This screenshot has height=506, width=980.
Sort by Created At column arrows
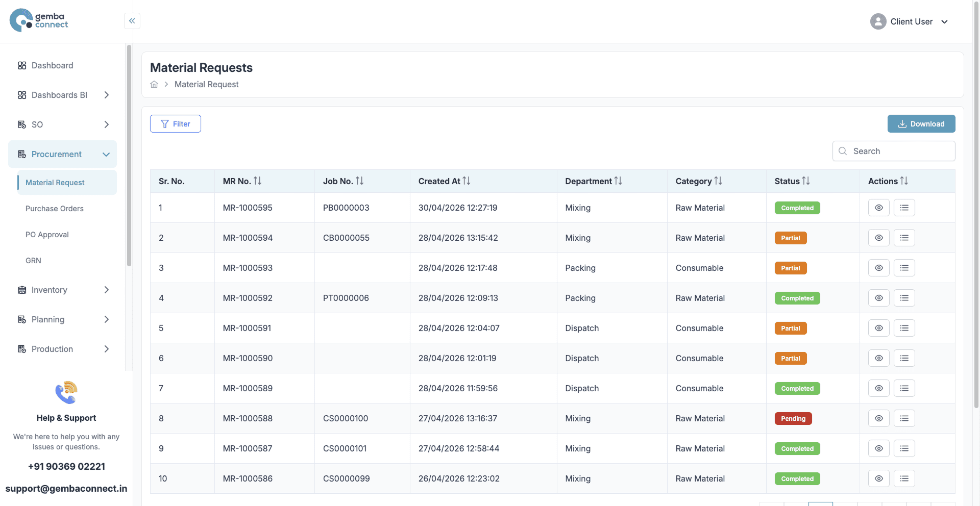click(467, 181)
